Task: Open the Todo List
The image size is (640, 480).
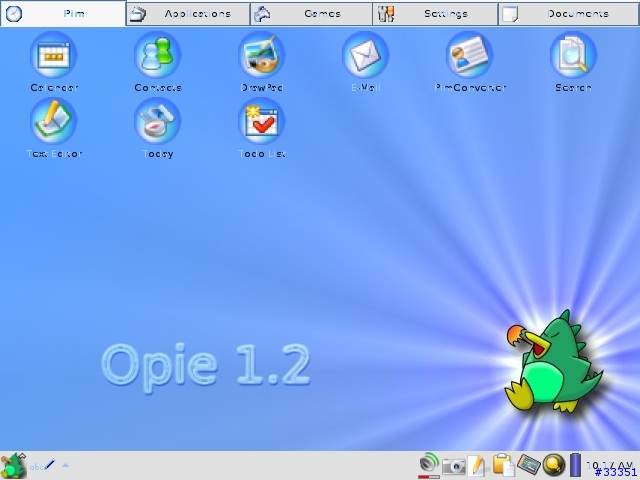Action: [262, 128]
